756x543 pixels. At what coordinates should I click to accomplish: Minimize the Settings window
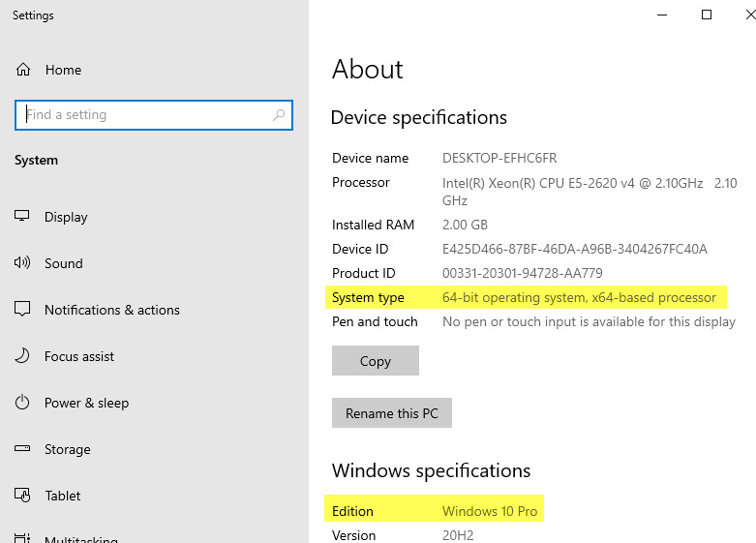pyautogui.click(x=662, y=15)
